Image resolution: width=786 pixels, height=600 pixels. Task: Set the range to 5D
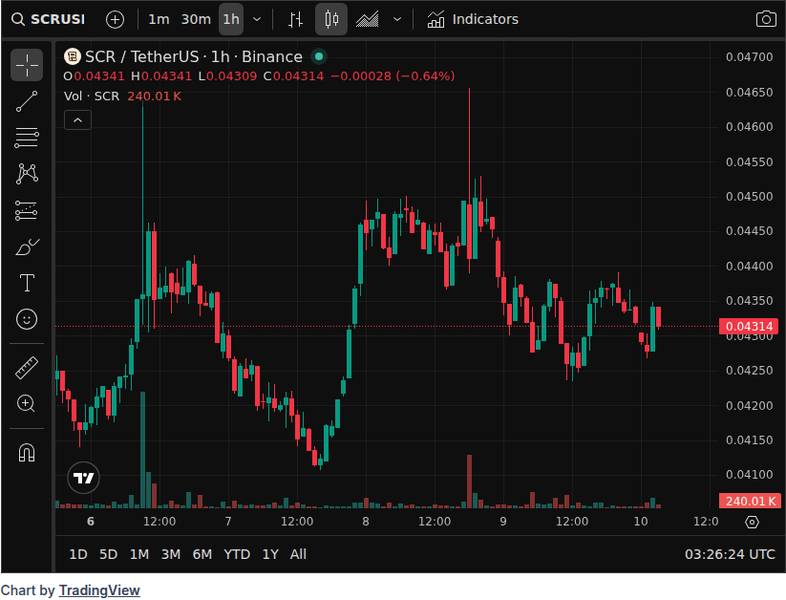tap(108, 554)
